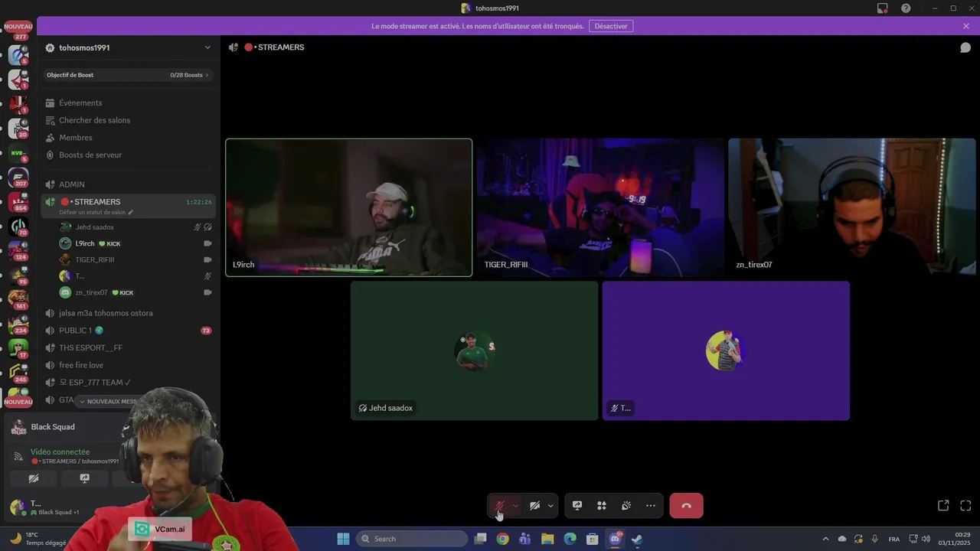
Task: Share screen from voice connection panel
Action: (84, 478)
